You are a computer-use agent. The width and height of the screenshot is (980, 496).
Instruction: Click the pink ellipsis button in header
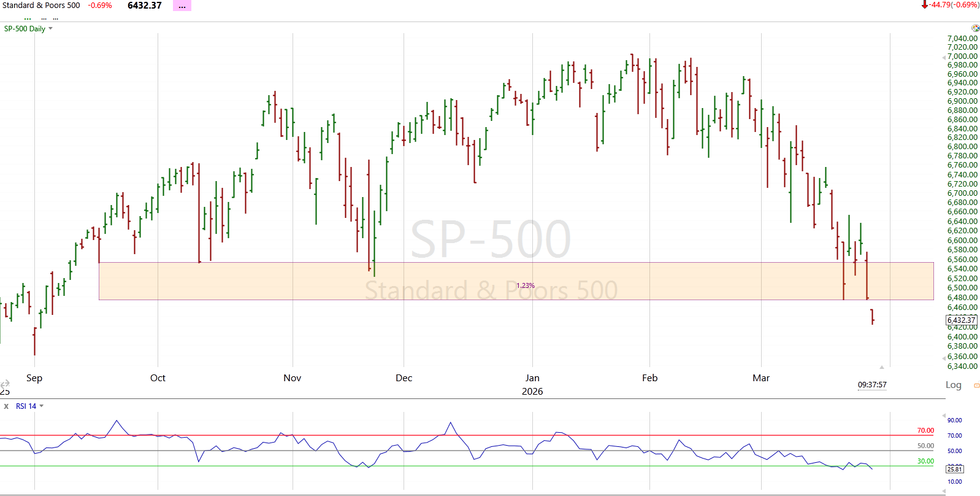point(182,6)
